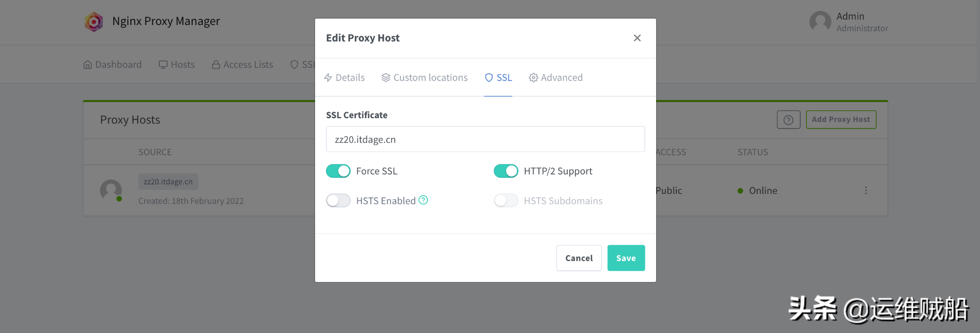Click the Add Proxy Host button

point(841,119)
